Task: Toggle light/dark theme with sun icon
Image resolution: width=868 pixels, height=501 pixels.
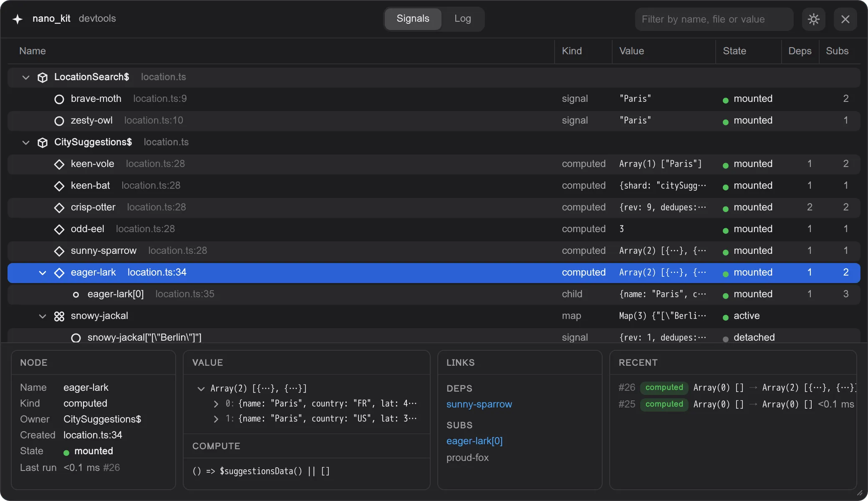Action: pos(813,19)
